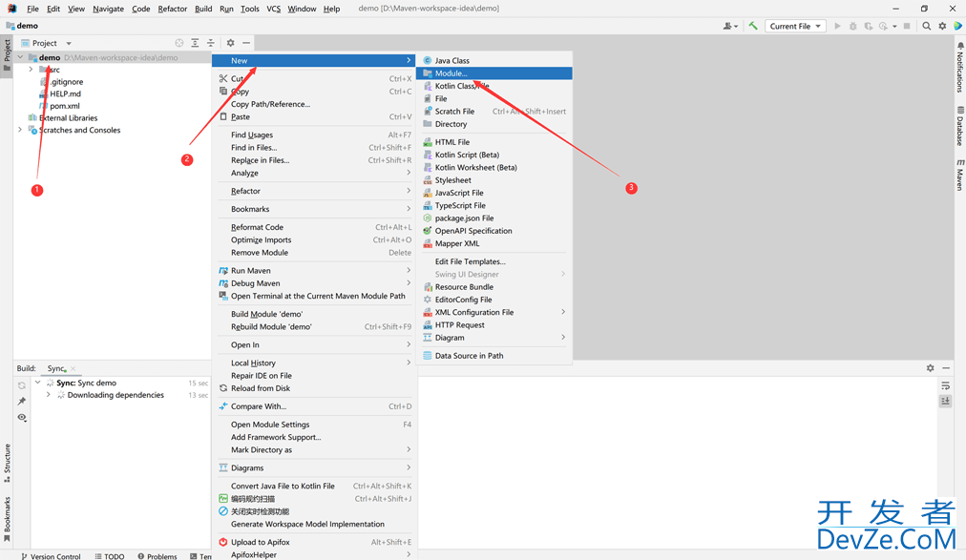Image resolution: width=966 pixels, height=560 pixels.
Task: Close the Sync tab in Build panel
Action: tap(73, 368)
